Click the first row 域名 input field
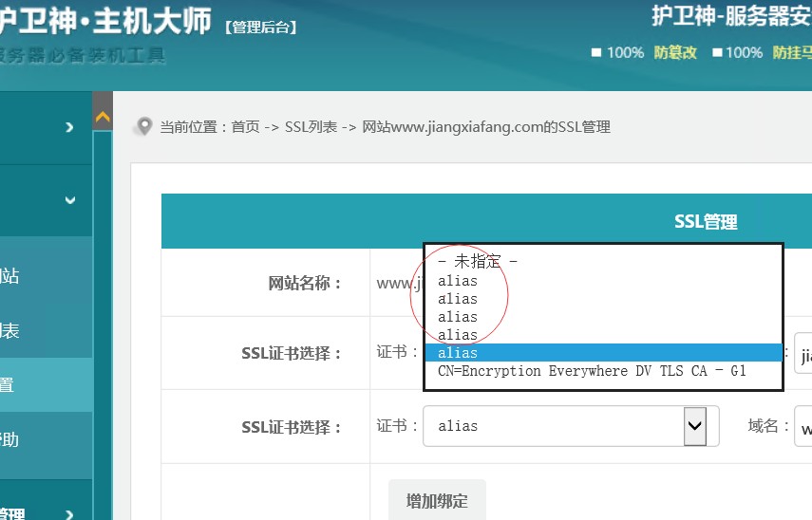812x520 pixels. coord(803,353)
